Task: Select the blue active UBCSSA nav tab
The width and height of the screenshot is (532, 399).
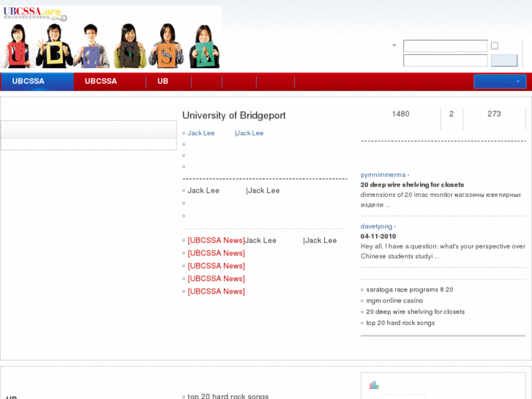Action: coord(37,81)
